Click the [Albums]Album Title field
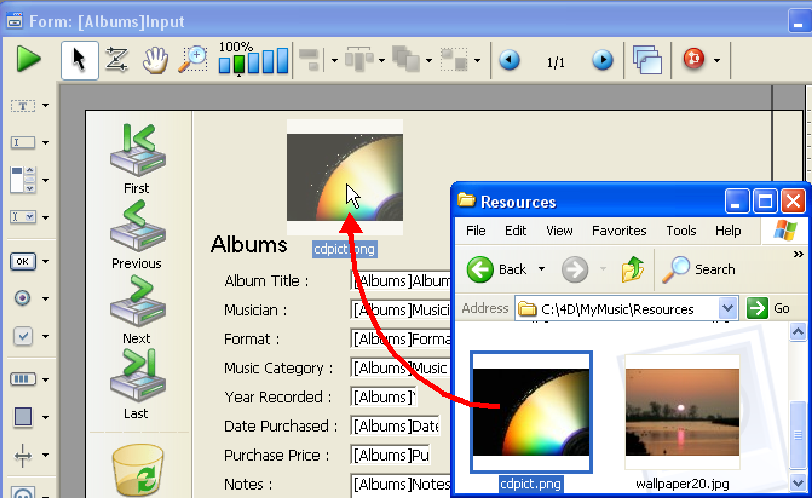 pyautogui.click(x=400, y=281)
